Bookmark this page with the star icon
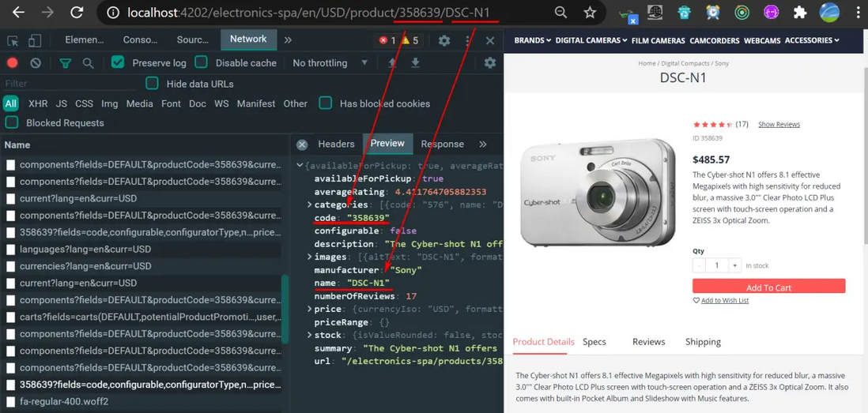 click(x=590, y=12)
